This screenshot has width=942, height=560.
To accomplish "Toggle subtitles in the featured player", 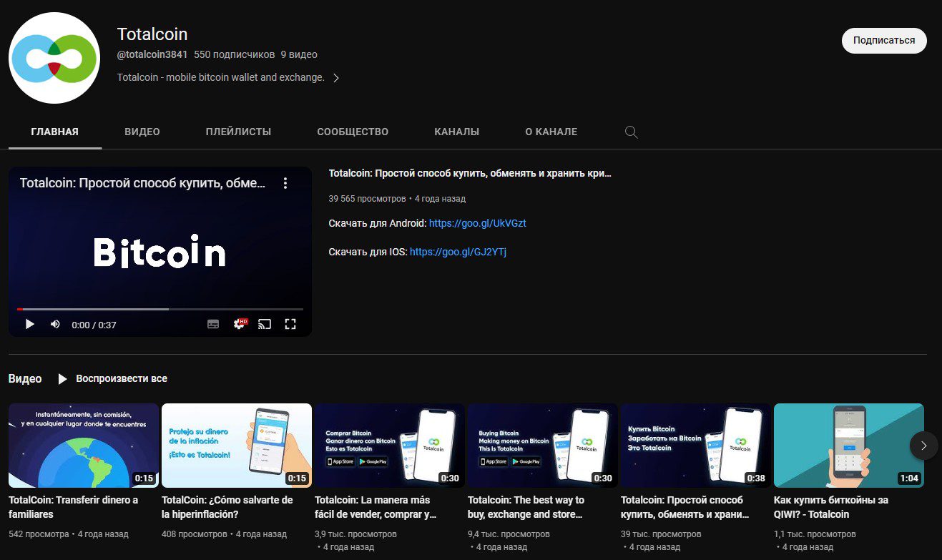I will click(213, 324).
